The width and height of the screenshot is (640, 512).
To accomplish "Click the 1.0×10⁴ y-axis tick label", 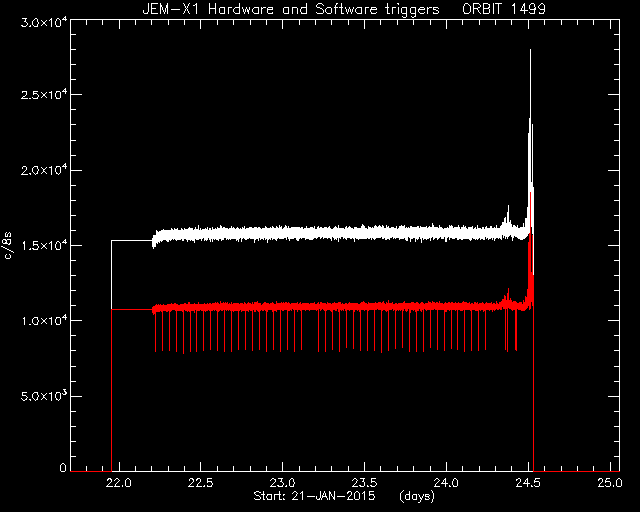I will [44, 321].
